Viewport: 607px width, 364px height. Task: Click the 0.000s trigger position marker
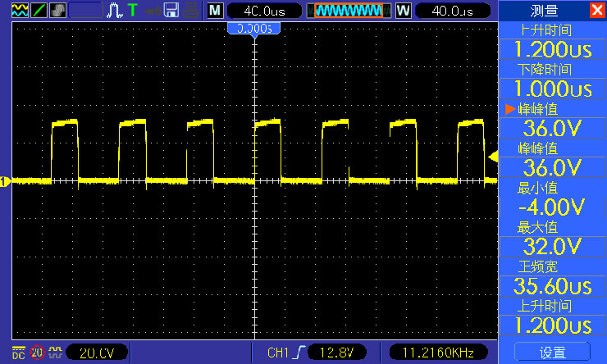point(254,29)
